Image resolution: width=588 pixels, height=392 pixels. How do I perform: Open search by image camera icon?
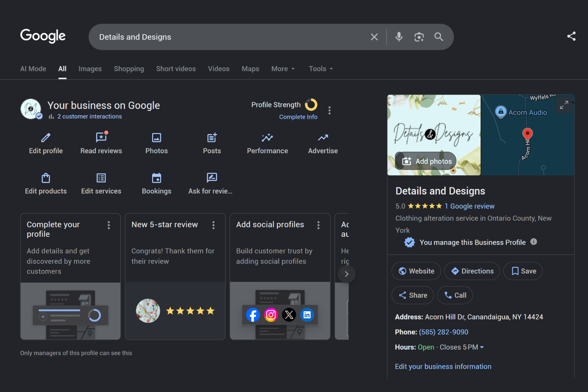coord(419,37)
